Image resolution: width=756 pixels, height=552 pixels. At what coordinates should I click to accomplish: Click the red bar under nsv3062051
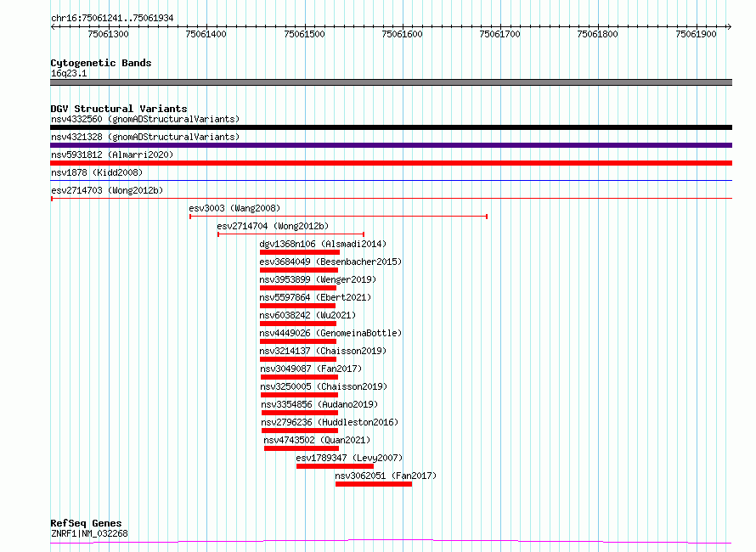[x=374, y=484]
